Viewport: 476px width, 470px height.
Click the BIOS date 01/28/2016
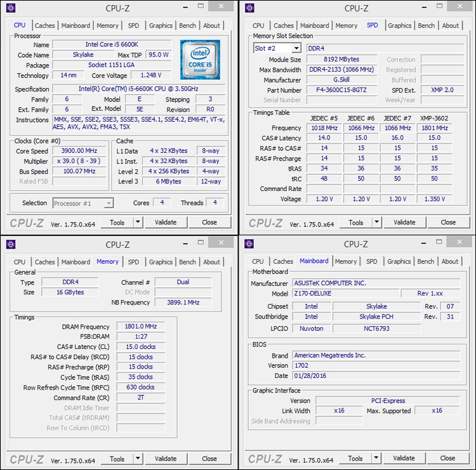(376, 375)
